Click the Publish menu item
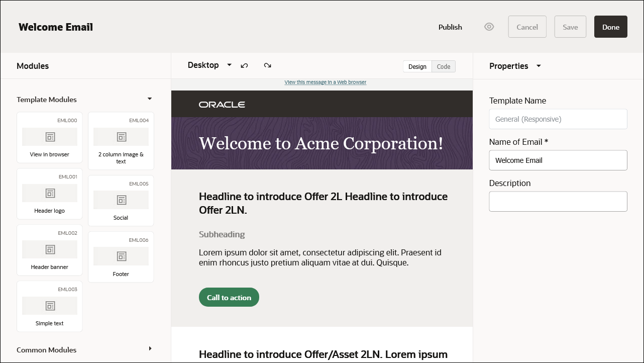 pyautogui.click(x=450, y=27)
